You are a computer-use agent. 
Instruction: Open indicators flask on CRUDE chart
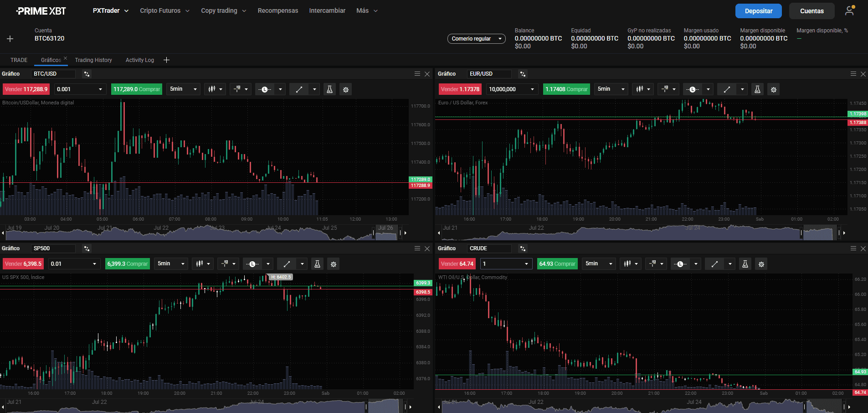coord(745,264)
